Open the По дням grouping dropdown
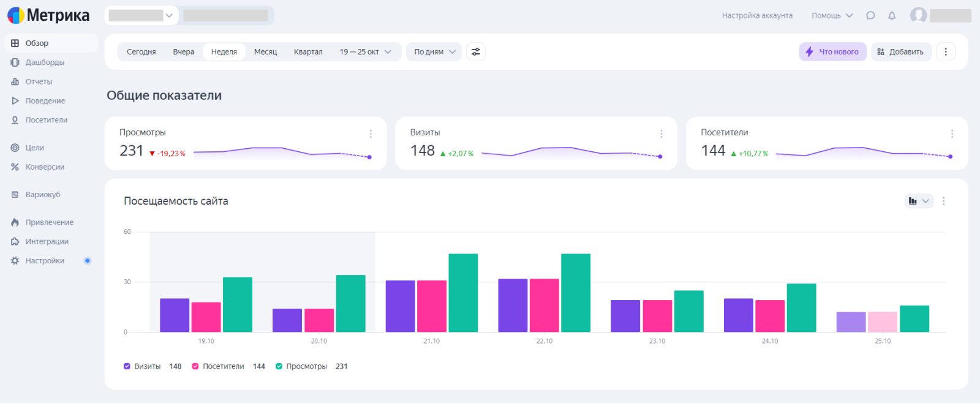Screen dimensions: 980x403 click(434, 52)
